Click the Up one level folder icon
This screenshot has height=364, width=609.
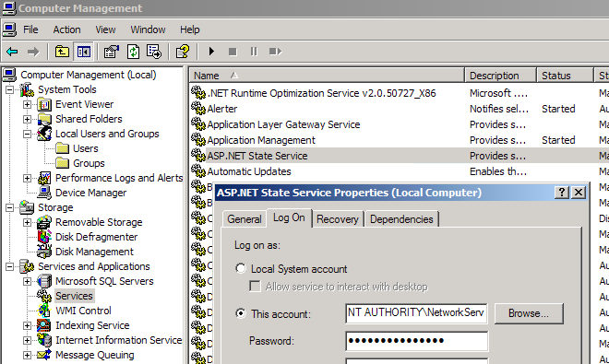click(62, 52)
